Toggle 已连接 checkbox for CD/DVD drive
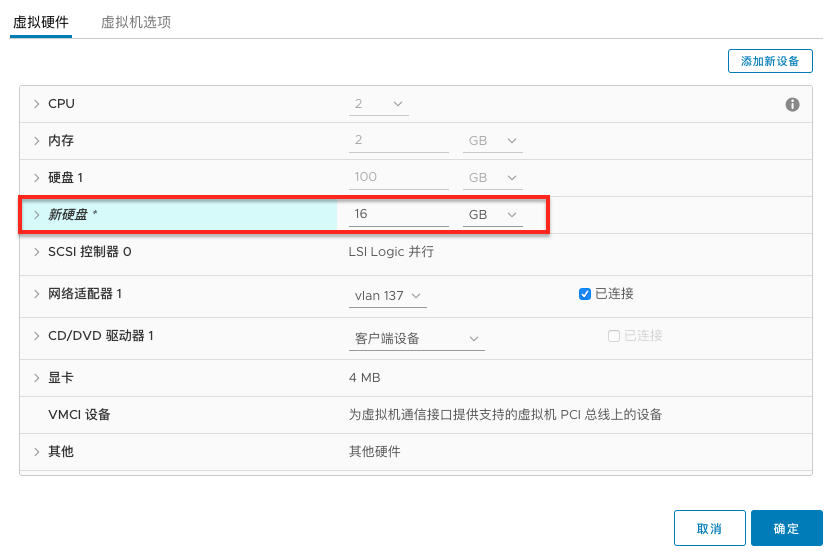Screen dimensions: 835x553 coord(613,336)
